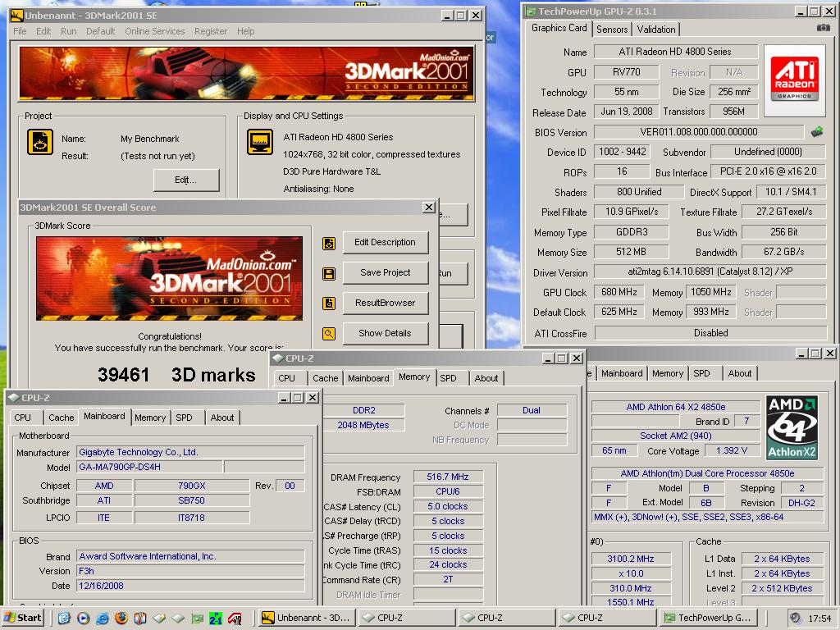Open the Windows Start menu
This screenshot has width=840, height=630.
coord(22,618)
